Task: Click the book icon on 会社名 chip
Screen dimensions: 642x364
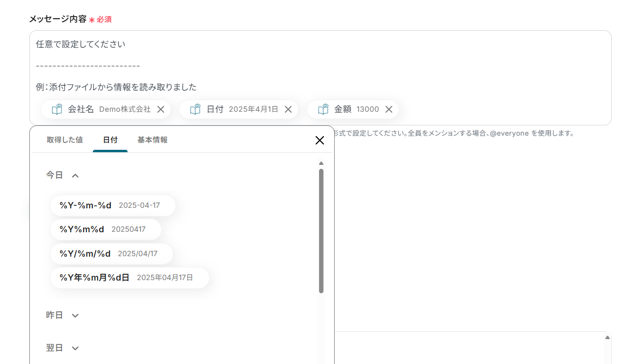Action: click(x=57, y=109)
